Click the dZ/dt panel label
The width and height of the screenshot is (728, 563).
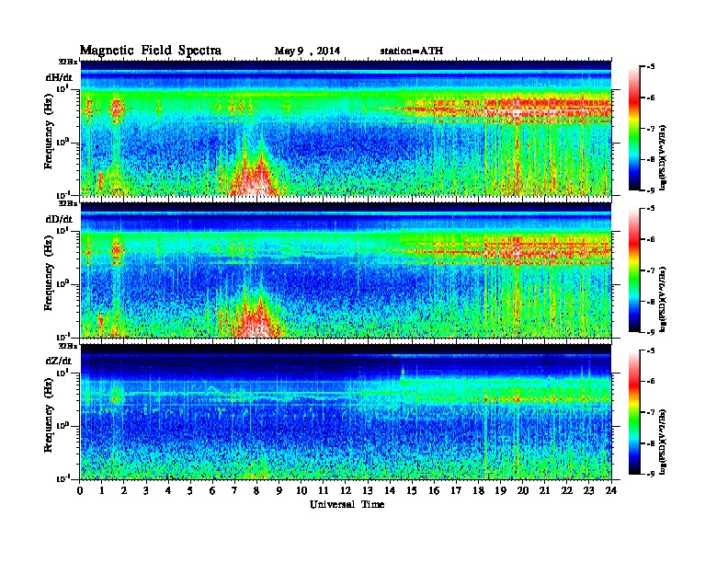click(x=59, y=361)
